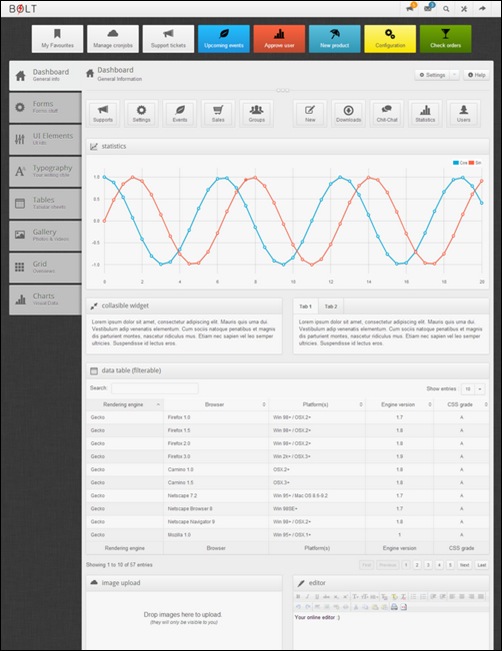The height and width of the screenshot is (651, 502).
Task: Toggle the Sin series in chart legend
Action: 475,163
